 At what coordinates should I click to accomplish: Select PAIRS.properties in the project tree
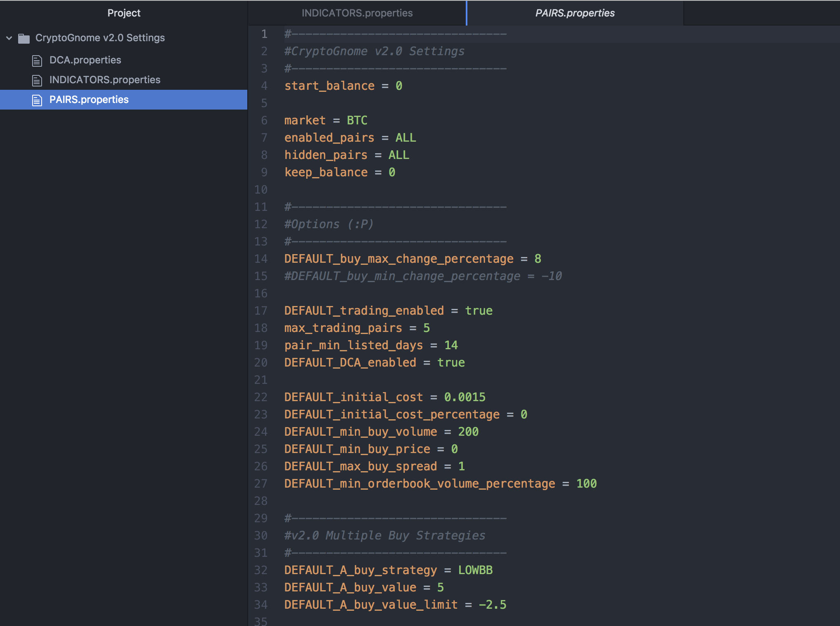89,100
